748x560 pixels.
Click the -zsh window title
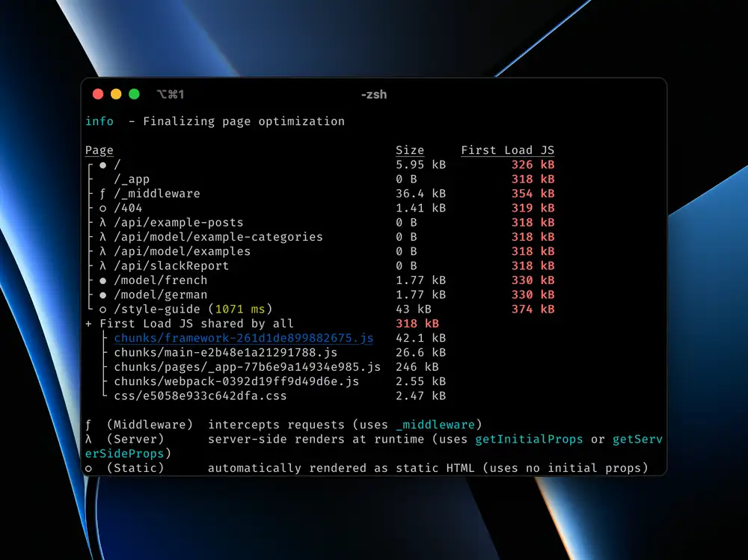[x=373, y=94]
